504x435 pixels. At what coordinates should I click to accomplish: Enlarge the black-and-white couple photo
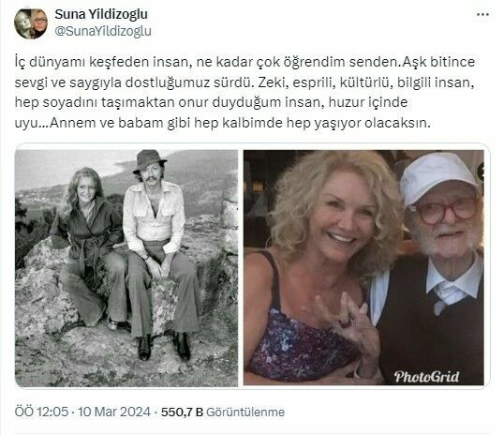point(126,268)
